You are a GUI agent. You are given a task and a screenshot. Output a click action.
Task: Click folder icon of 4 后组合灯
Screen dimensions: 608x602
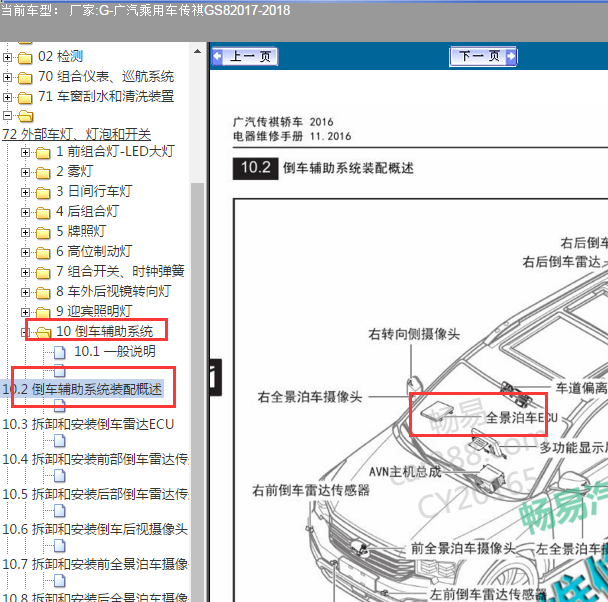(x=43, y=213)
